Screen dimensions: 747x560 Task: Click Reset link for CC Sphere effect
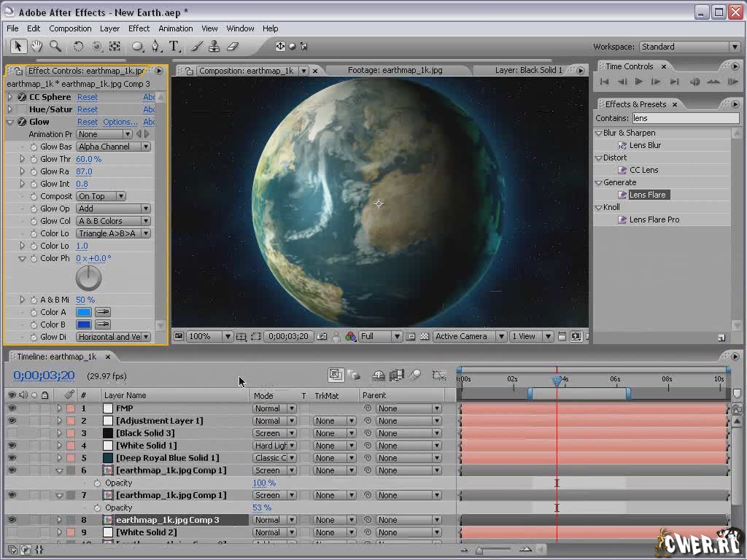(87, 97)
